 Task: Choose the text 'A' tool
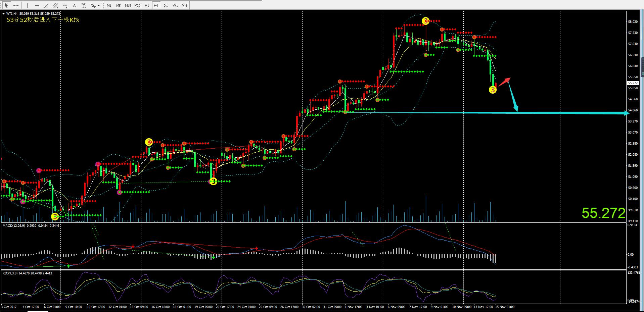pos(75,5)
